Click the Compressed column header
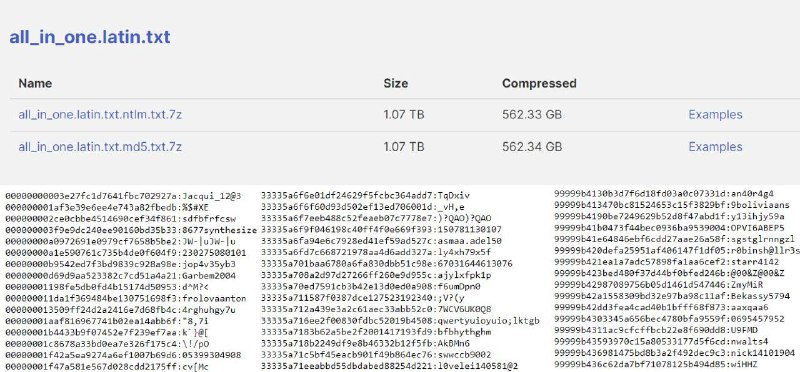Screen dimensions: 800x372 click(539, 83)
